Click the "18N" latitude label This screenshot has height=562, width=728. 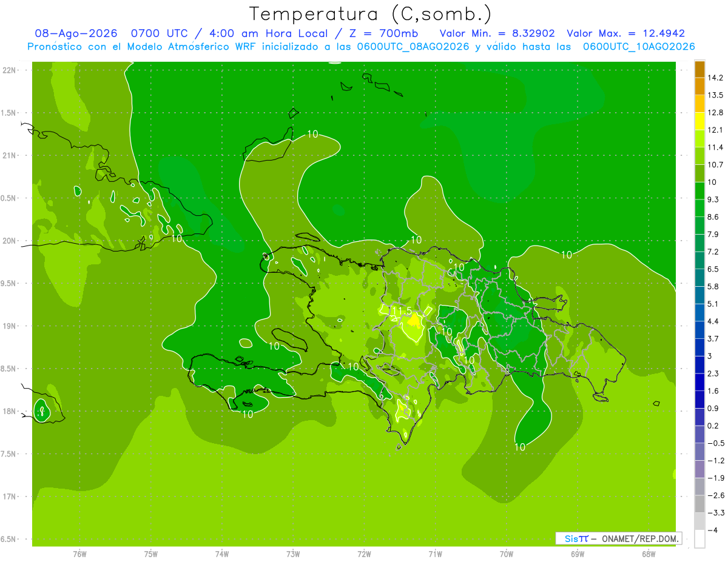tap(10, 412)
